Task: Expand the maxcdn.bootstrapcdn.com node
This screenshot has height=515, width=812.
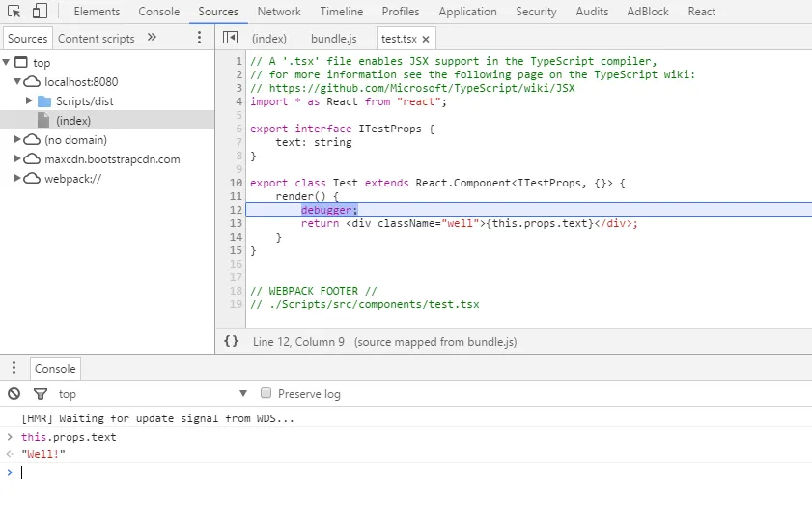Action: [17, 158]
